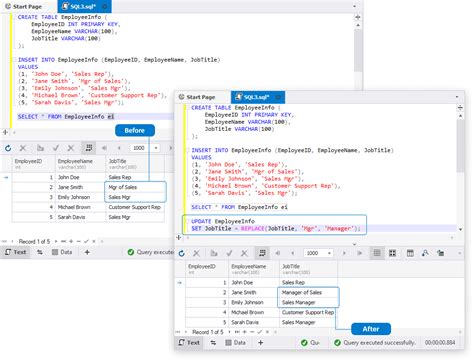Click small collapse arrow above front results toolbar
This screenshot has width=474, height=364.
354,244
